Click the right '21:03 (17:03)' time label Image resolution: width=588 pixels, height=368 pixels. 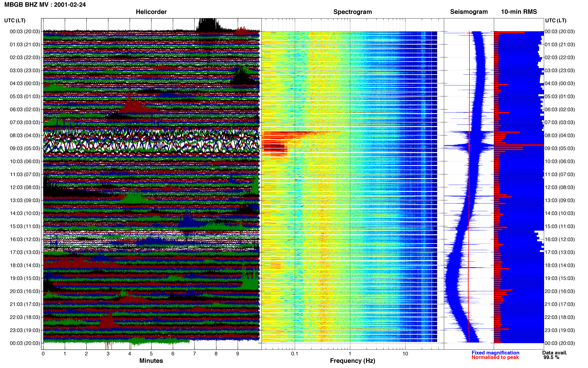click(x=560, y=304)
